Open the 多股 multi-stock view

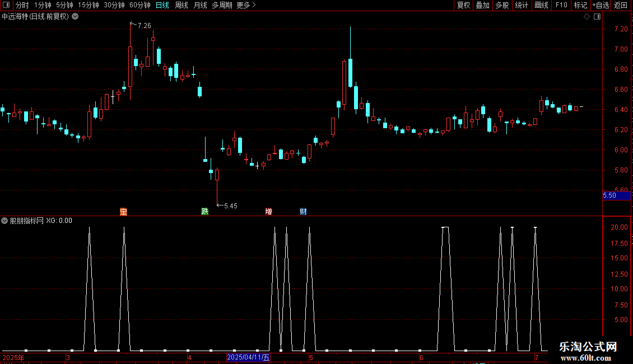[x=502, y=5]
